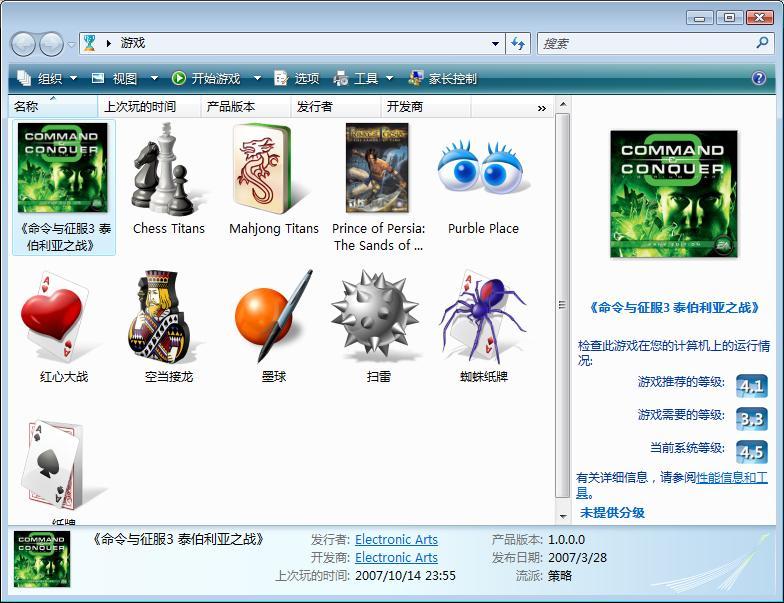Select the Mahjong Titans game icon
The height and width of the screenshot is (603, 784).
(273, 170)
